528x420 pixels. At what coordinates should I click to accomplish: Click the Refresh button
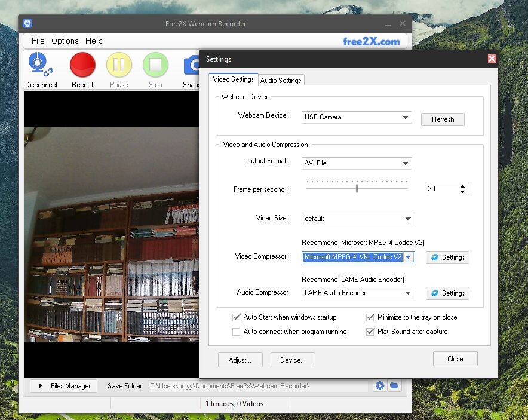tap(443, 119)
